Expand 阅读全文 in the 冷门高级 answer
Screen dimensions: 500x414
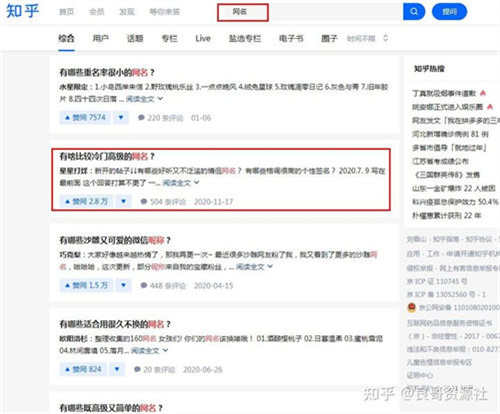pyautogui.click(x=181, y=183)
